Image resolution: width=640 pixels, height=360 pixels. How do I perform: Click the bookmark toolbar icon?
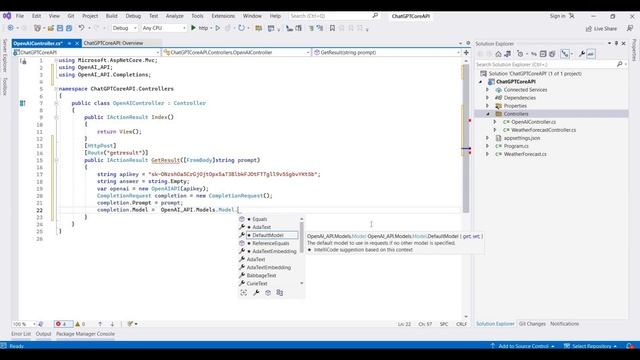click(332, 28)
